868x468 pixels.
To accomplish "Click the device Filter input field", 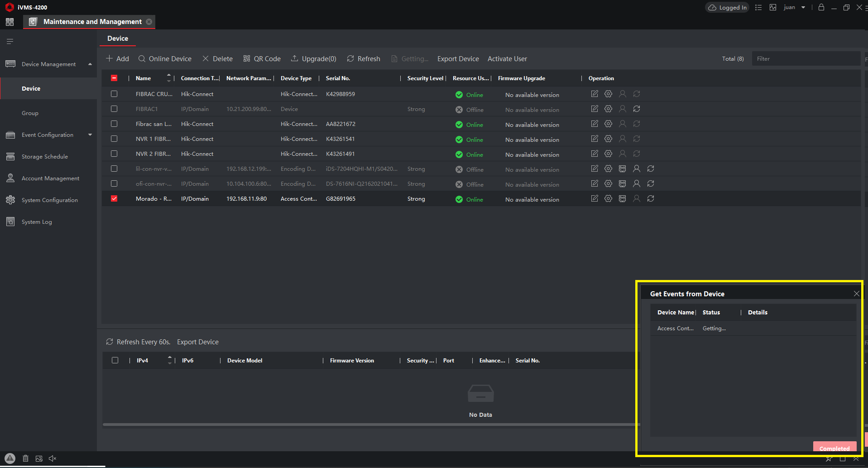I will (806, 59).
